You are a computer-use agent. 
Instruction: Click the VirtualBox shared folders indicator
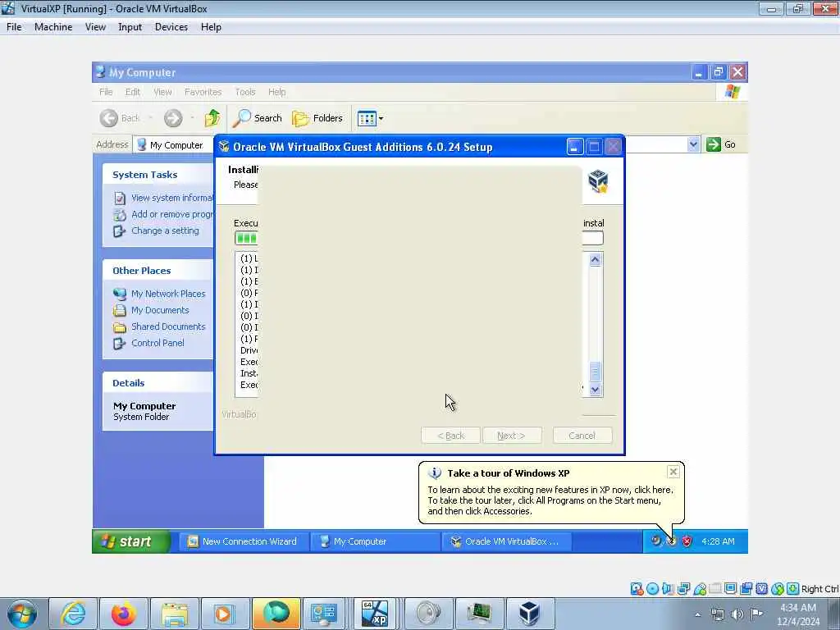[x=715, y=589]
